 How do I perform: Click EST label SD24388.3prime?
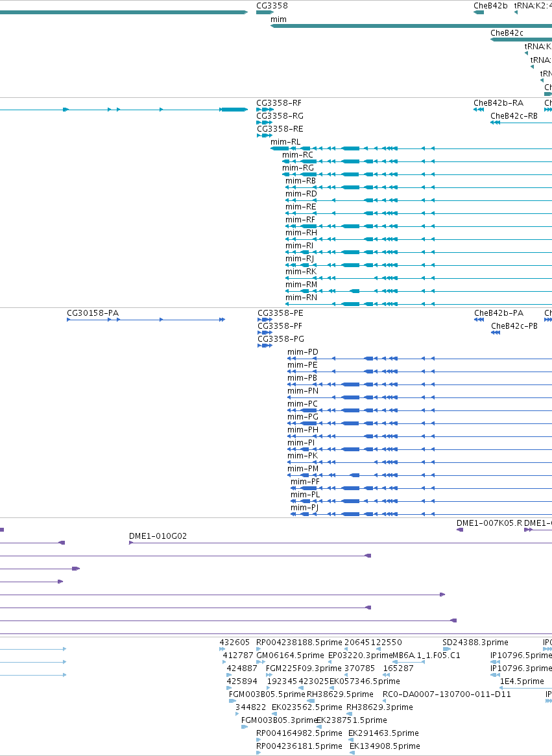[x=475, y=643]
